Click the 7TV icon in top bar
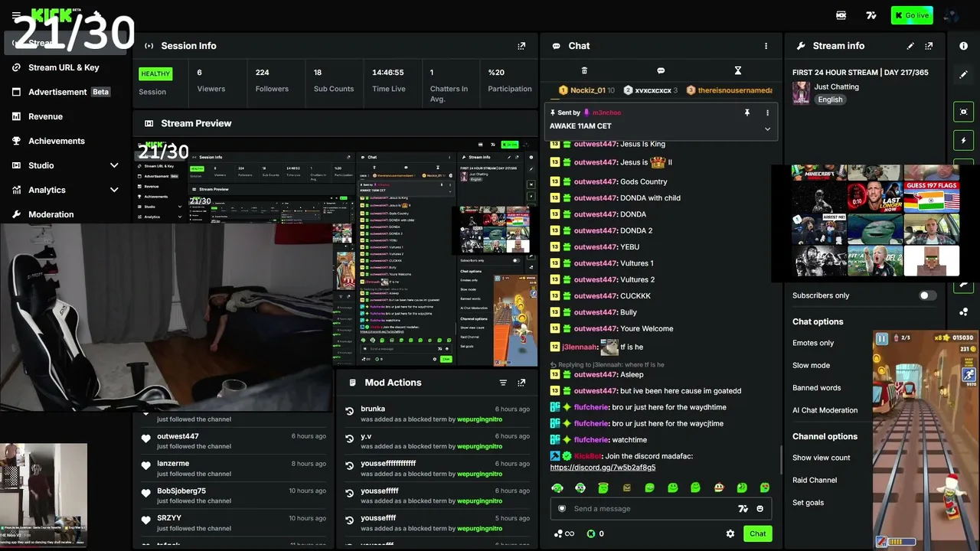This screenshot has height=551, width=980. [871, 15]
